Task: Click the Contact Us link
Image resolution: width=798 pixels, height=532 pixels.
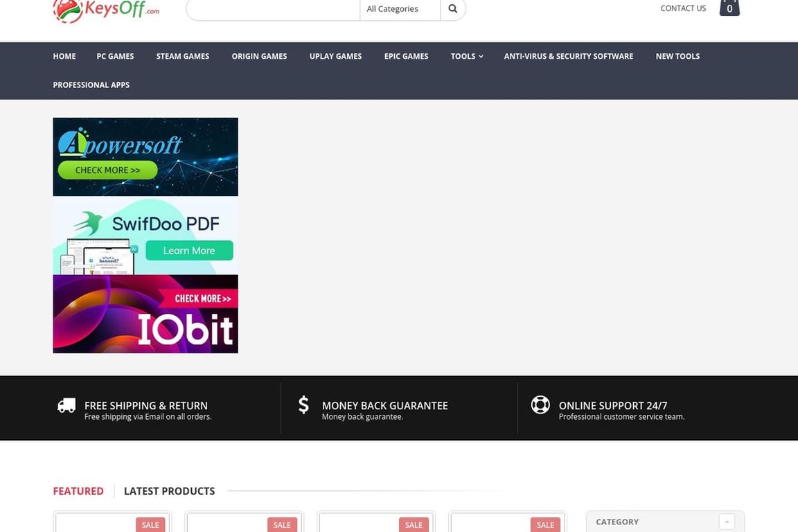Action: click(x=683, y=8)
